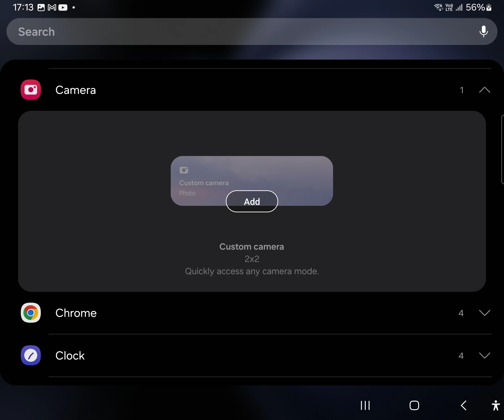Click the Camera app icon
This screenshot has height=420, width=504.
click(31, 89)
